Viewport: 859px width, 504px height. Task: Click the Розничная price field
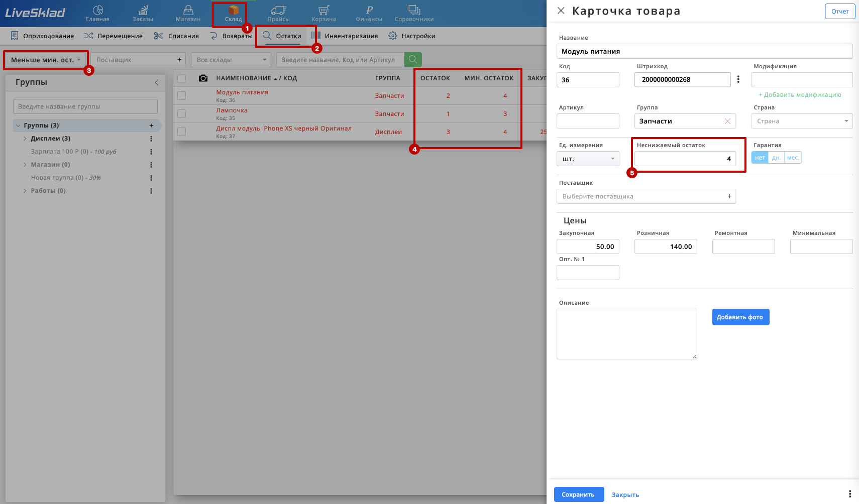(x=666, y=246)
